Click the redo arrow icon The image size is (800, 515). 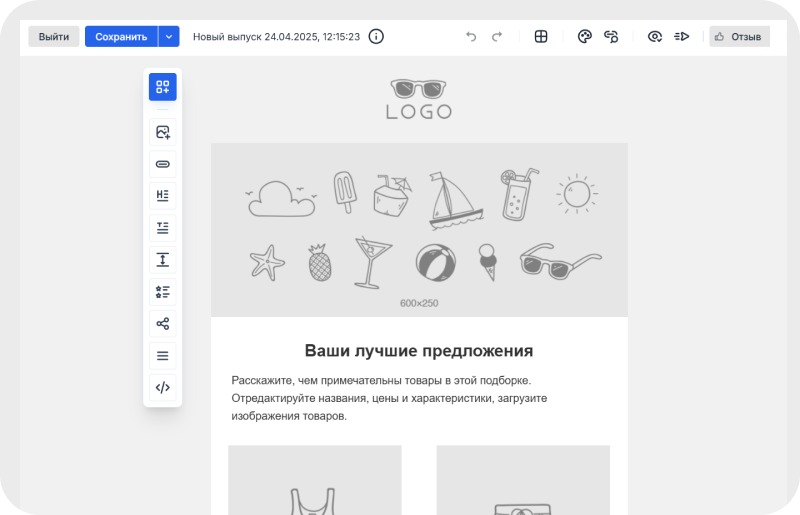point(497,37)
